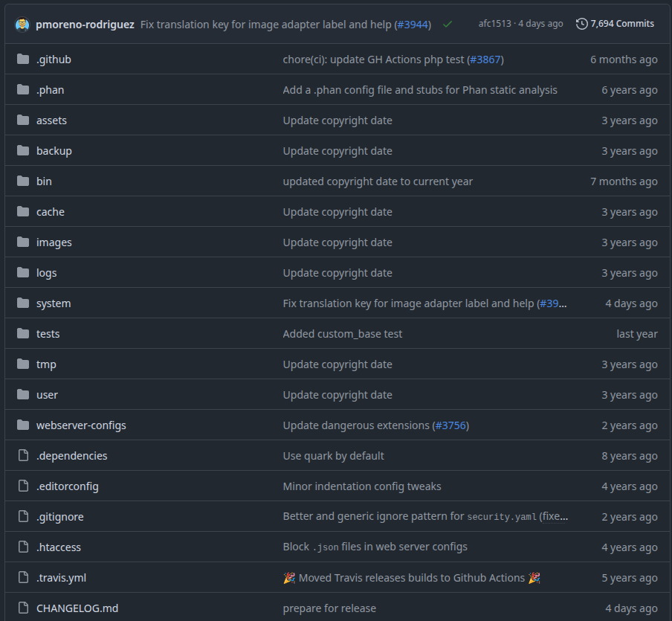Screen dimensions: 672x621
Task: Open the assets folder
Action: [51, 120]
